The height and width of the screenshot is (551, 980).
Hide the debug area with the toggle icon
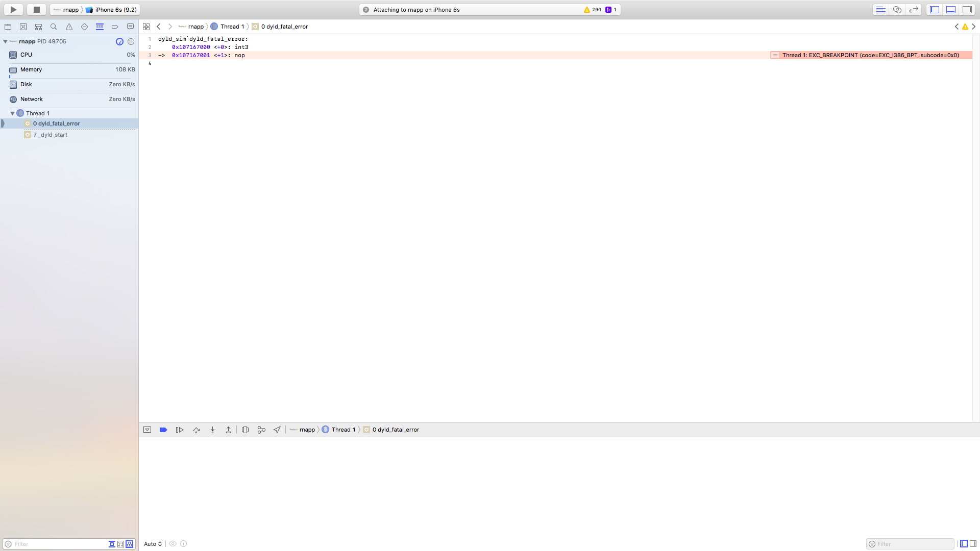tap(147, 430)
